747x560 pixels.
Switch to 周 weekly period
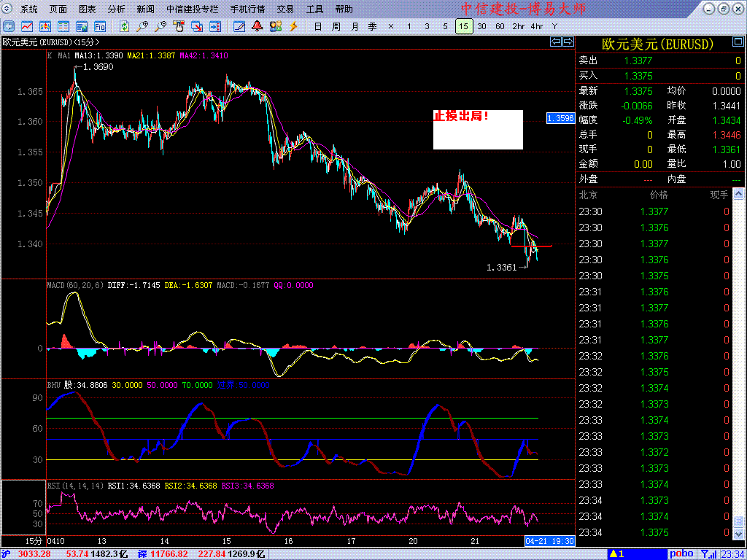(336, 26)
